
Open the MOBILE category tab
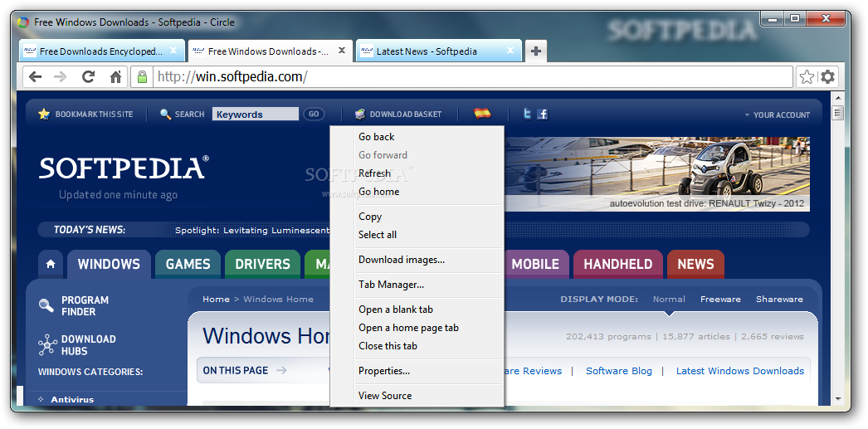pyautogui.click(x=535, y=264)
